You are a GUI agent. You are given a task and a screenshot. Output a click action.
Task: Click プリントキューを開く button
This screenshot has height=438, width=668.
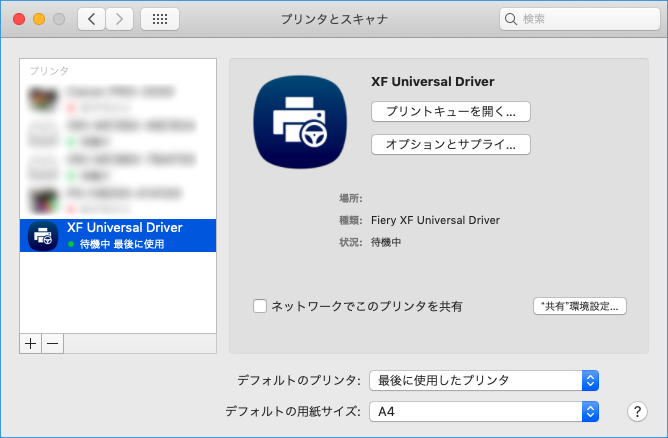pyautogui.click(x=451, y=112)
